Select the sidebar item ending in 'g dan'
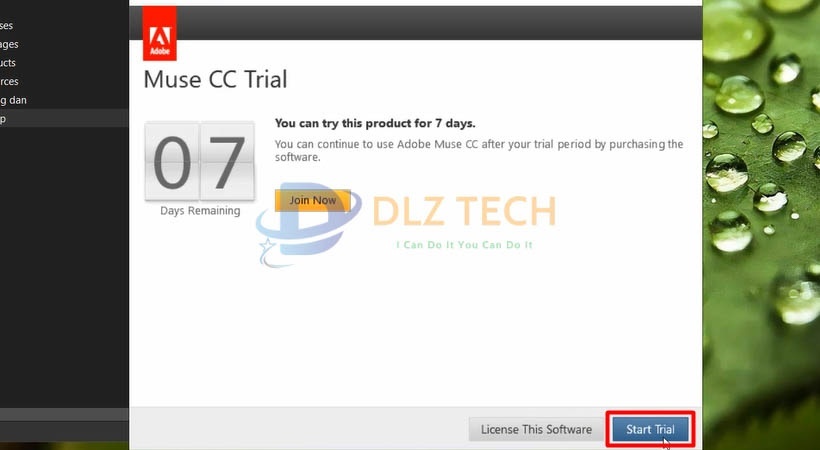This screenshot has height=450, width=820. [x=13, y=100]
